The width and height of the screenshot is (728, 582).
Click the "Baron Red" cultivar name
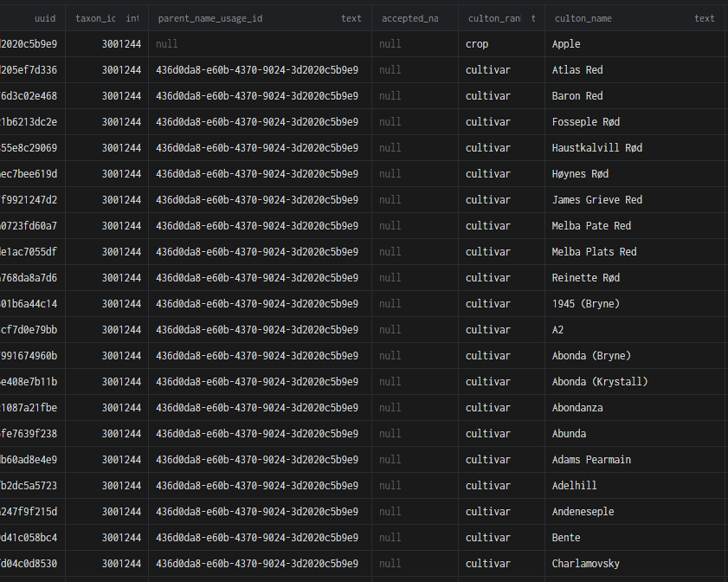point(577,96)
